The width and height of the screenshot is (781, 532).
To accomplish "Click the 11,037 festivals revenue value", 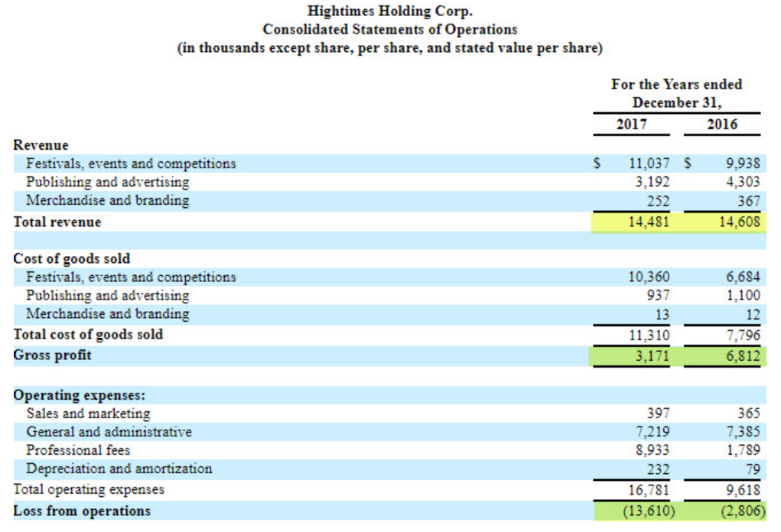I will coord(649,164).
